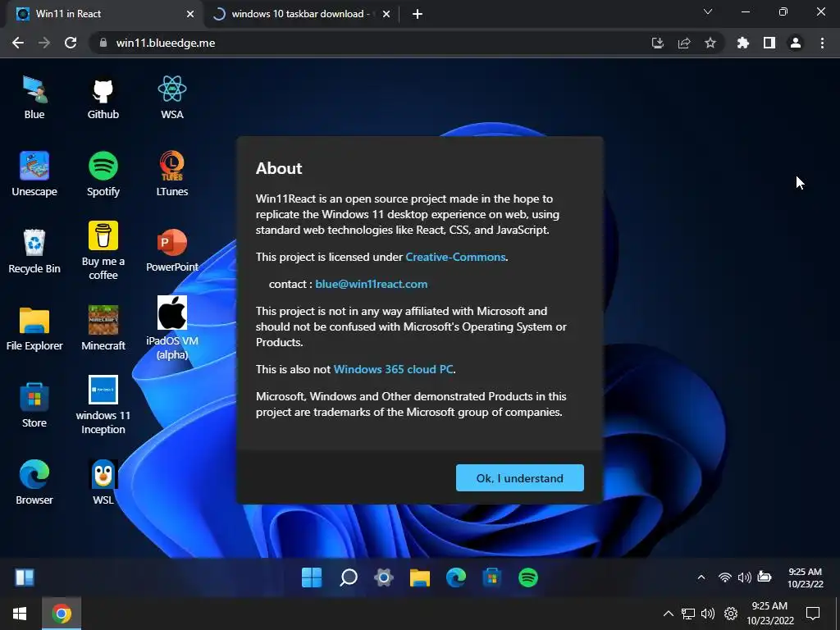The height and width of the screenshot is (630, 840).
Task: Click the Wi-Fi icon in web tray
Action: click(725, 577)
